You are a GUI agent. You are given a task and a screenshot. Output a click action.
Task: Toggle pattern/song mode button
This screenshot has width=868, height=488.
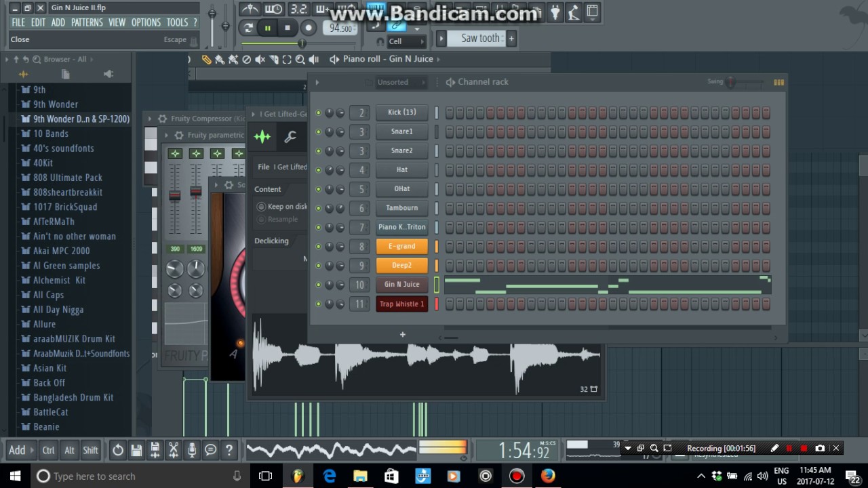[x=248, y=28]
